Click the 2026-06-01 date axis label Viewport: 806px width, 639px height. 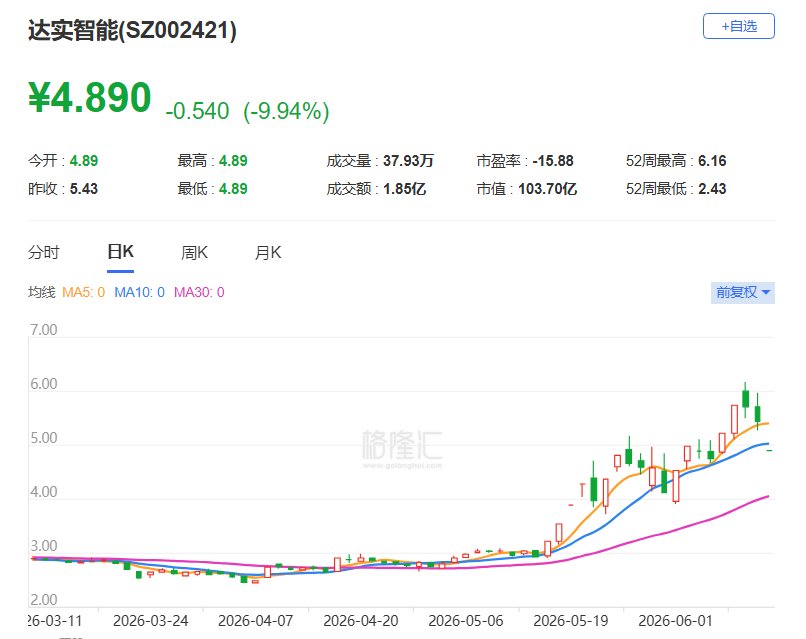pos(675,620)
